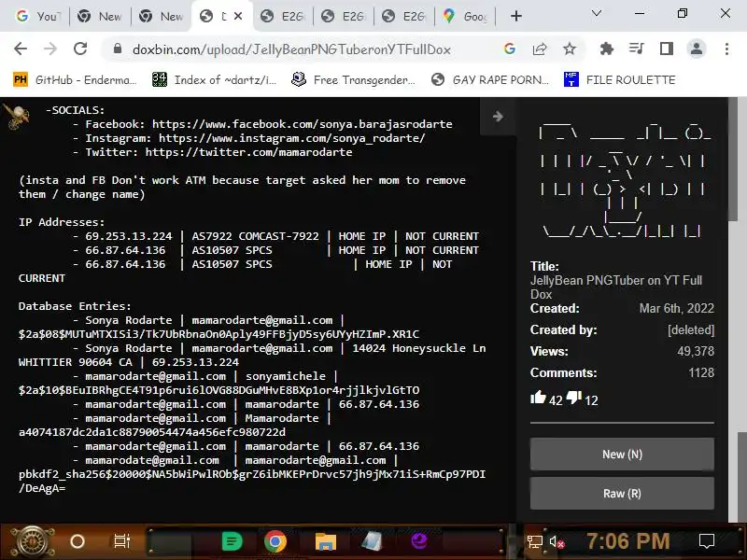Open the 'Index of ~dartz/i...' bookmark

(215, 79)
